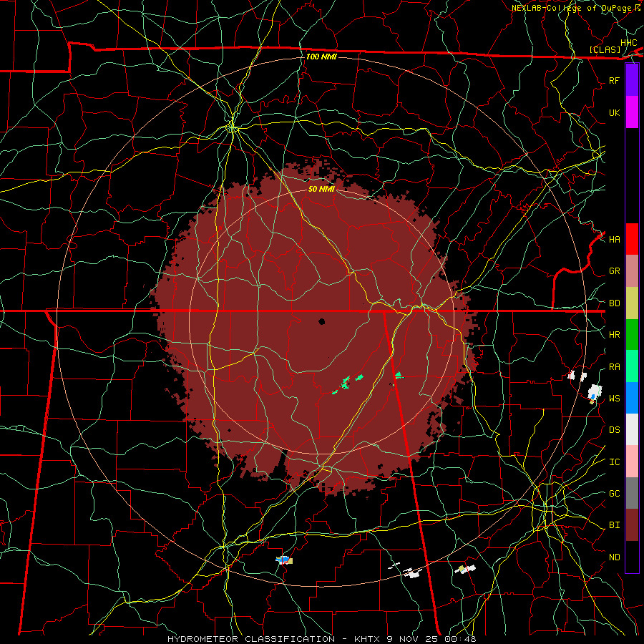Click the 'DS' legend label

[615, 430]
